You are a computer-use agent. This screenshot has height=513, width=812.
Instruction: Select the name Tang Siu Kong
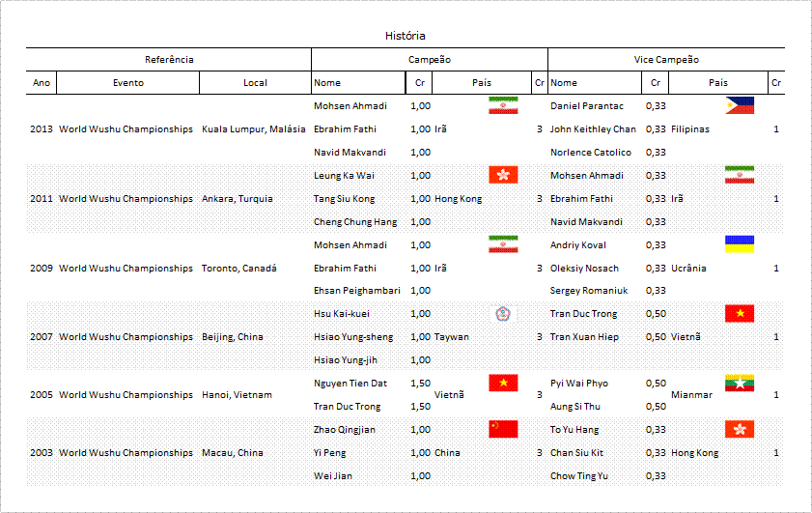point(345,198)
